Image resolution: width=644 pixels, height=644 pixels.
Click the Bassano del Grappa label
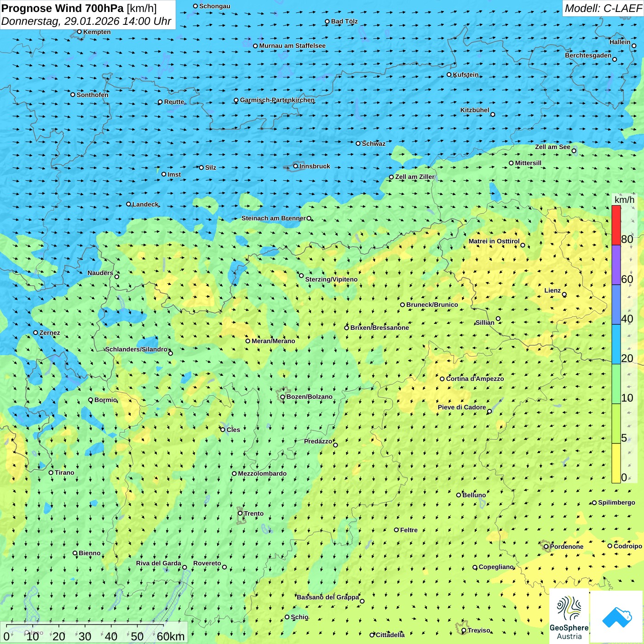pyautogui.click(x=328, y=597)
